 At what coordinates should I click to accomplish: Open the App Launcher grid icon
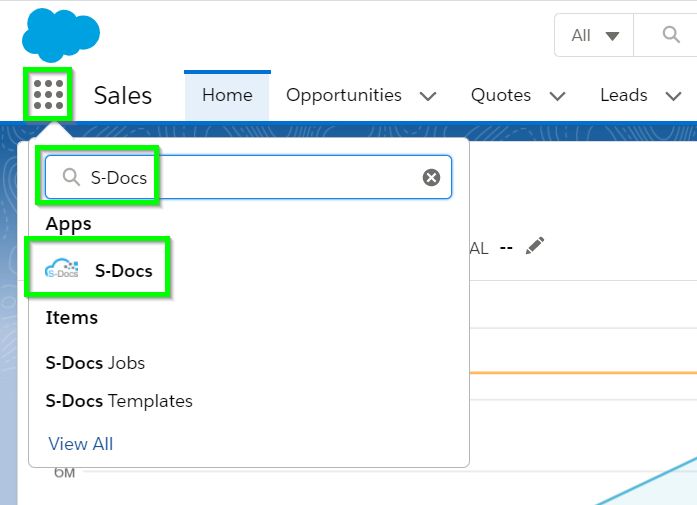click(x=48, y=94)
